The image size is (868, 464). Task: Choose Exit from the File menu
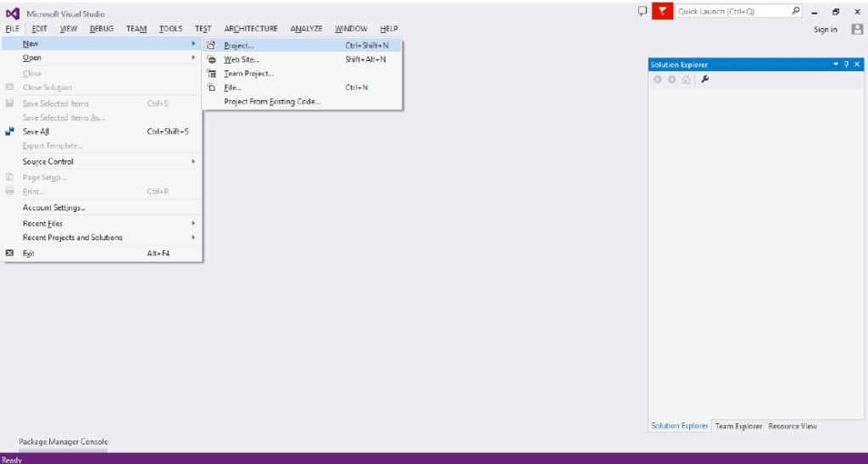point(102,253)
